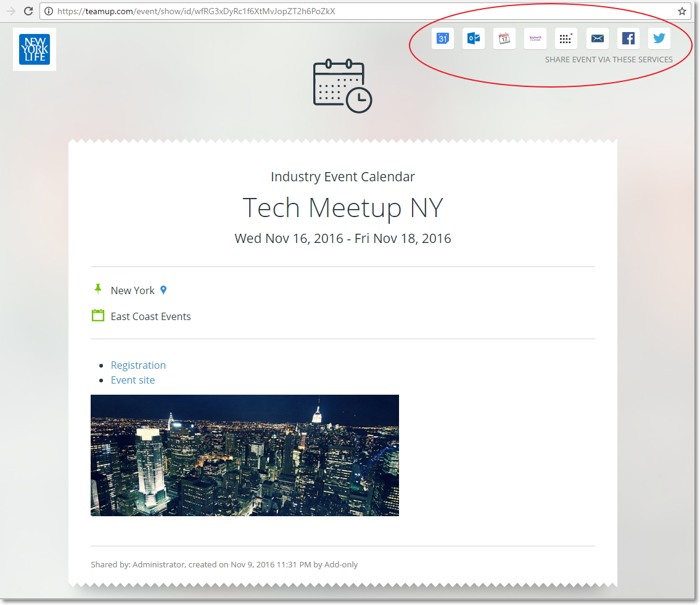
Task: Click the Shared by Administrator footer text
Action: 224,564
